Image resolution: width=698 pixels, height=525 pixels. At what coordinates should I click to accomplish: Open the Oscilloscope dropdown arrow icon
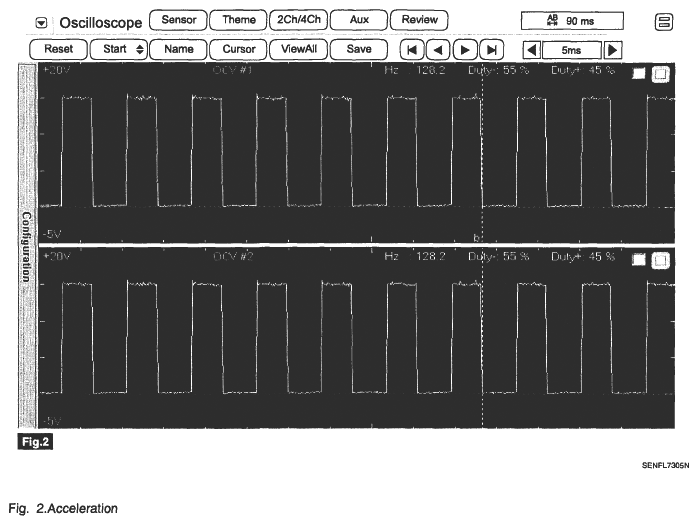click(x=42, y=21)
